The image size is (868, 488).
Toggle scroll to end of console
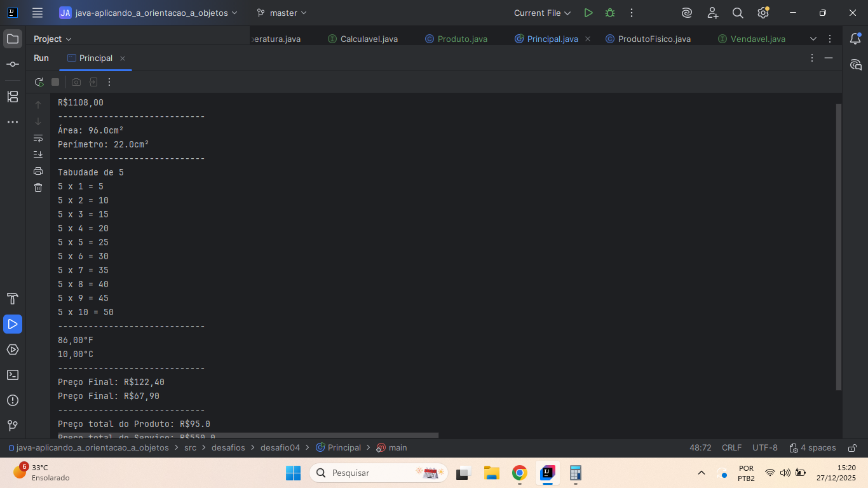coord(38,154)
